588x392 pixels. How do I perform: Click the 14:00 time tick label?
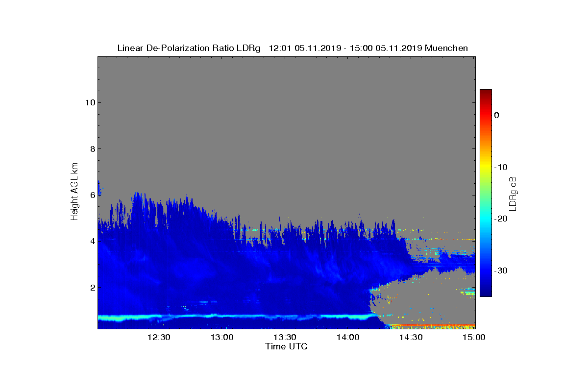(x=348, y=337)
